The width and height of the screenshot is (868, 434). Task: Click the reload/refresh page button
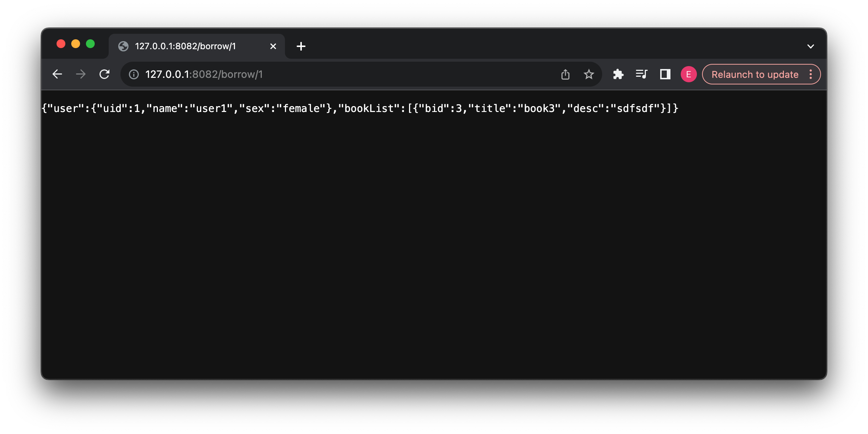[x=105, y=74]
